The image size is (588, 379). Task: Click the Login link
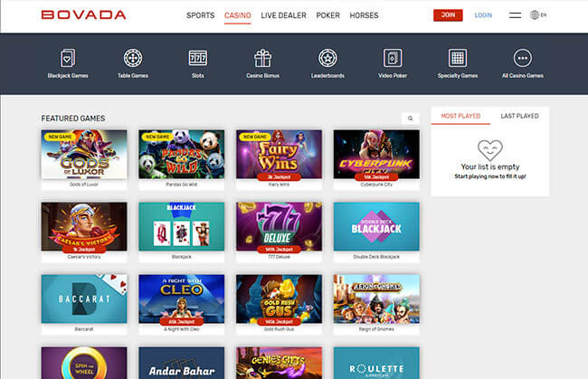[x=483, y=15]
